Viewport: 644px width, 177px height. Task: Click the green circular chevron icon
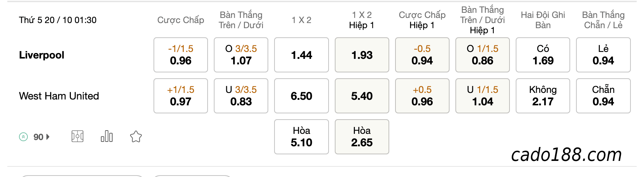click(x=23, y=137)
